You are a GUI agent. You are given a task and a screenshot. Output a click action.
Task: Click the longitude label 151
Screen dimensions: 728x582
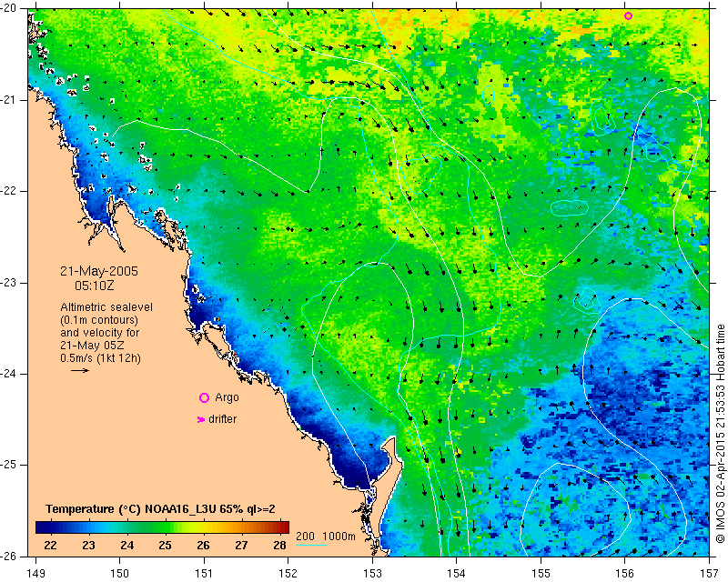(x=204, y=574)
